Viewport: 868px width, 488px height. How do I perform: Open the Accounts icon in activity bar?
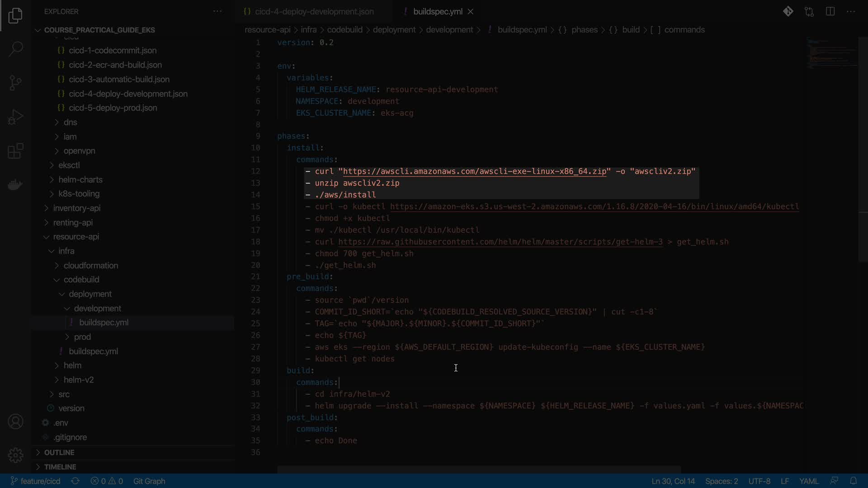[15, 422]
